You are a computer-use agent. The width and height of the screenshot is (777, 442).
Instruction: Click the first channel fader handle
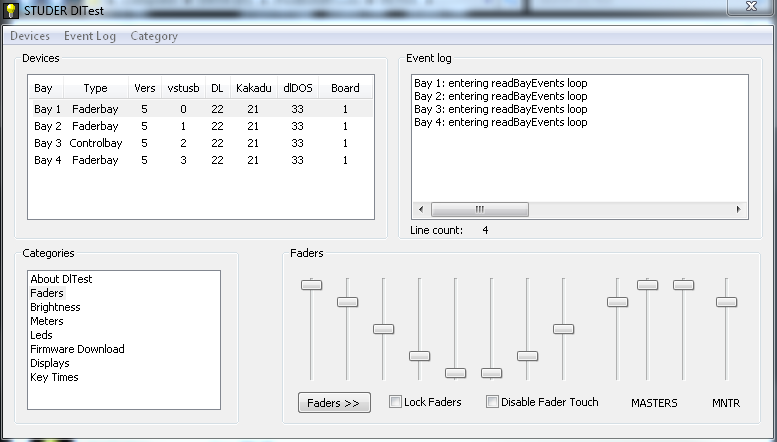(311, 284)
